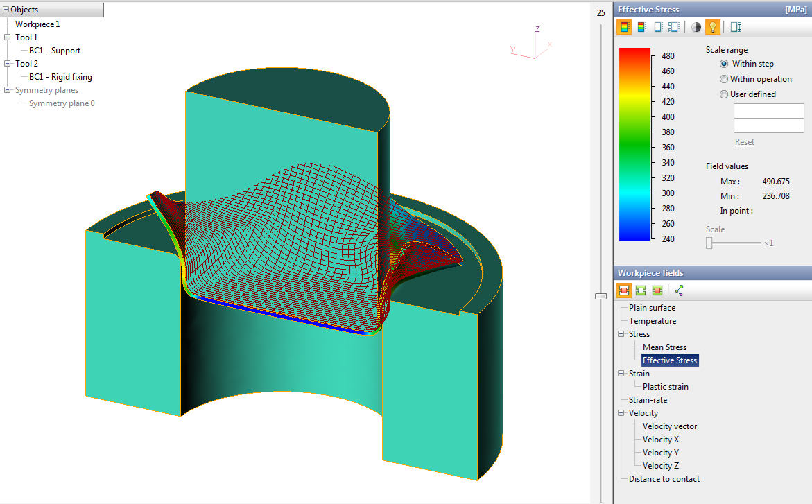
Task: Click the horizontal Scale slider handle
Action: coord(709,243)
